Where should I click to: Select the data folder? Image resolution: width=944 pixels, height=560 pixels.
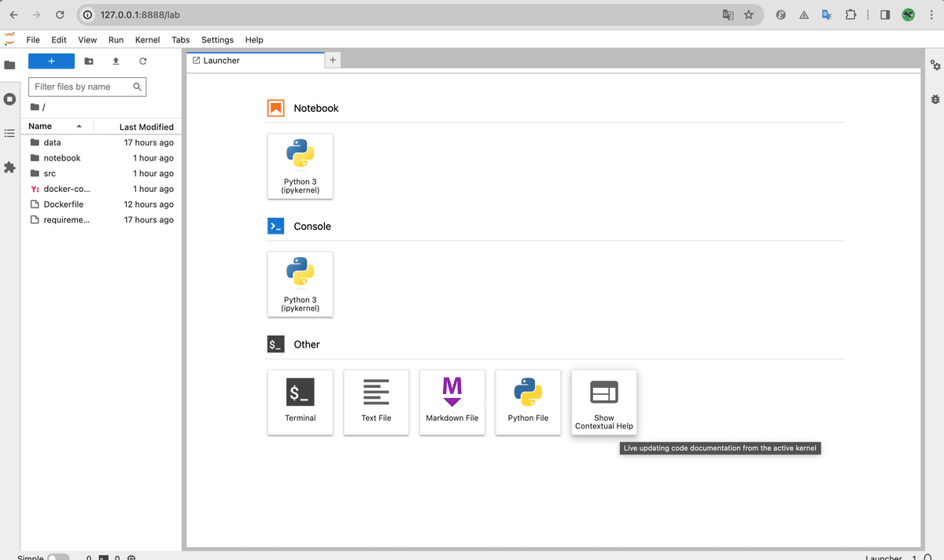101,142
